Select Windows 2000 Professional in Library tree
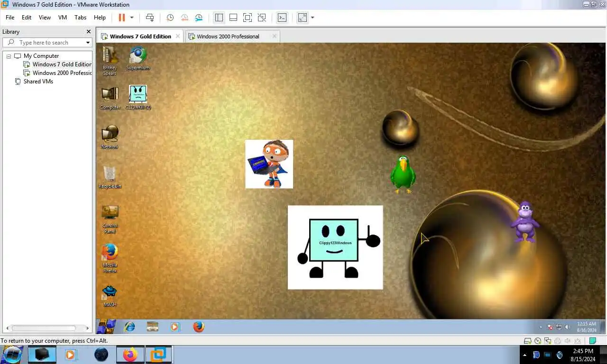Viewport: 607px width, 364px height. click(58, 73)
